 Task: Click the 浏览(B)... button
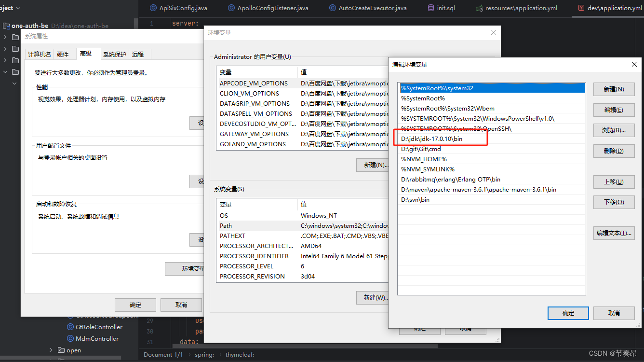click(x=614, y=130)
